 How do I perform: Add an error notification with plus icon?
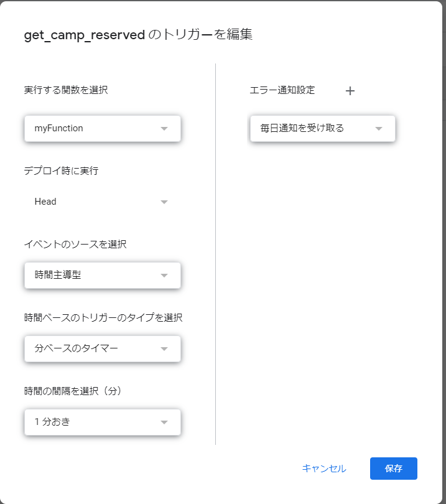coord(350,91)
